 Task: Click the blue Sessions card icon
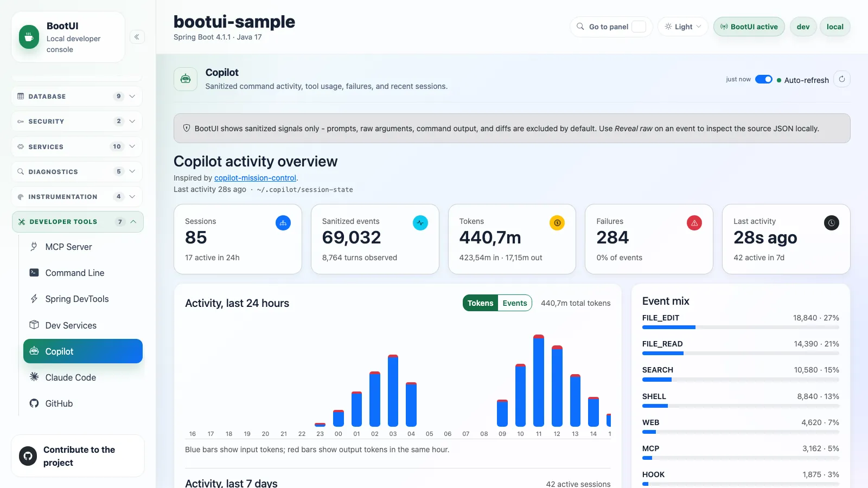click(283, 223)
